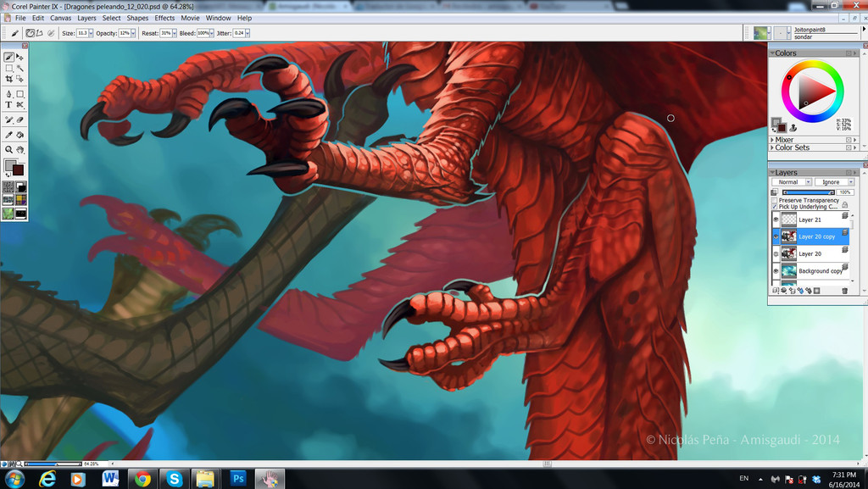The image size is (868, 489).
Task: Choose freehand strokes in property bar
Action: click(x=31, y=33)
